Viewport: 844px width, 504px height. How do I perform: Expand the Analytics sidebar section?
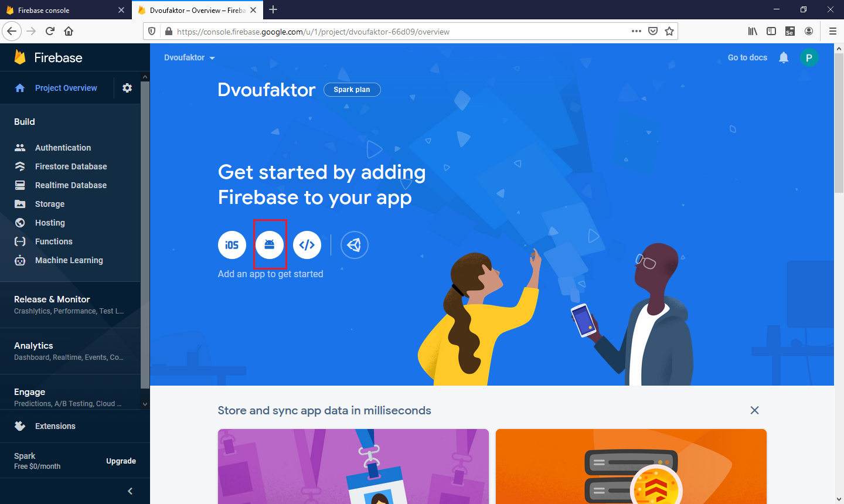tap(70, 351)
